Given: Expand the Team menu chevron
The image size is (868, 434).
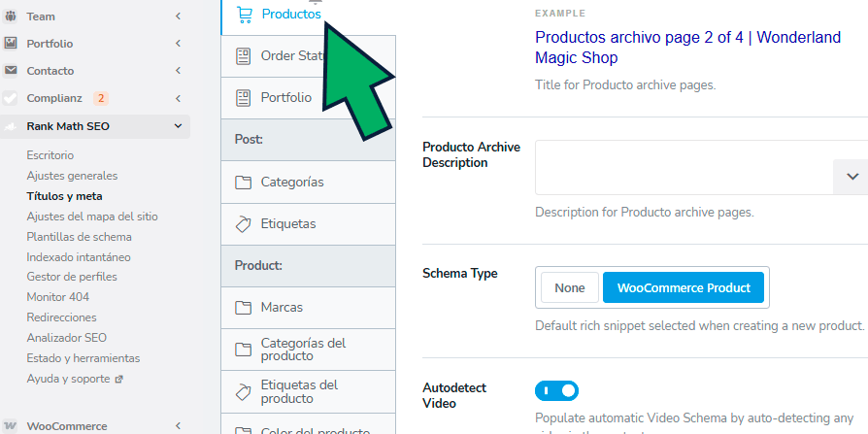Looking at the screenshot, I should tap(179, 17).
